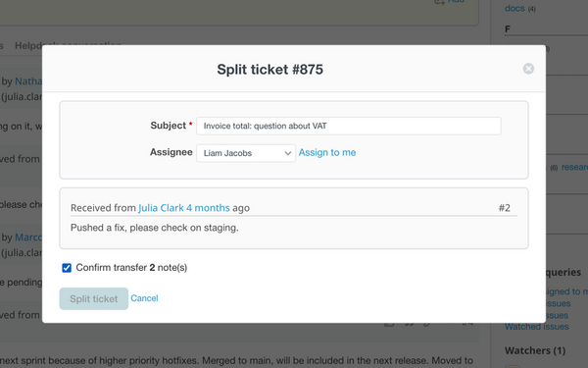Select text 'Pushed a fix, please check on staging.'

(x=155, y=228)
